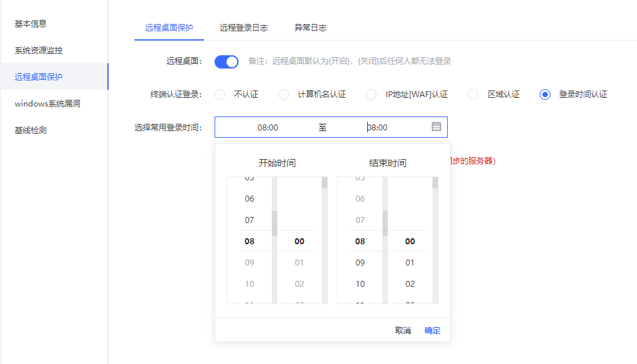Select the 区域认证 radio button

click(473, 94)
